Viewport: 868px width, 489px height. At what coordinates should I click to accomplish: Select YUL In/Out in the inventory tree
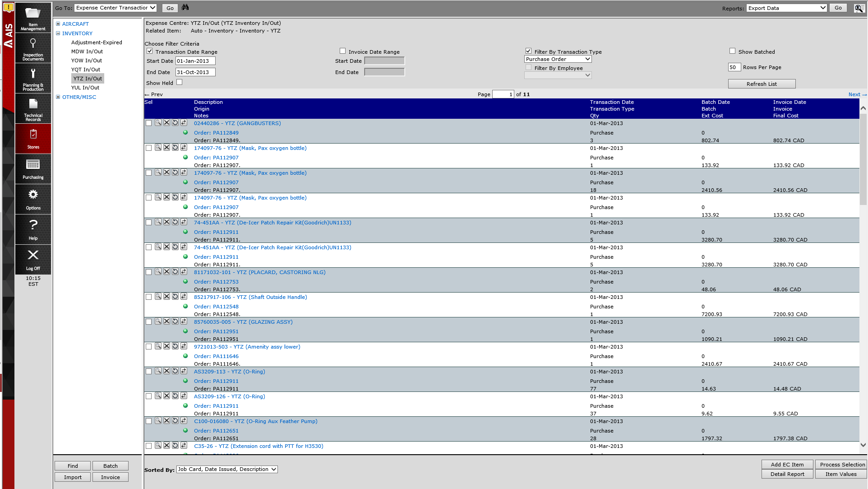coord(85,88)
